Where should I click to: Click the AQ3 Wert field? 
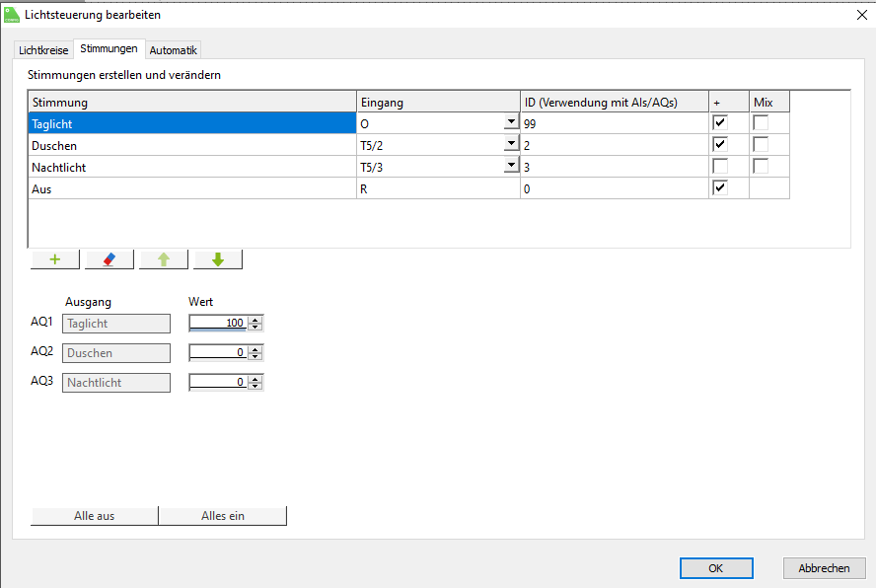tap(218, 383)
